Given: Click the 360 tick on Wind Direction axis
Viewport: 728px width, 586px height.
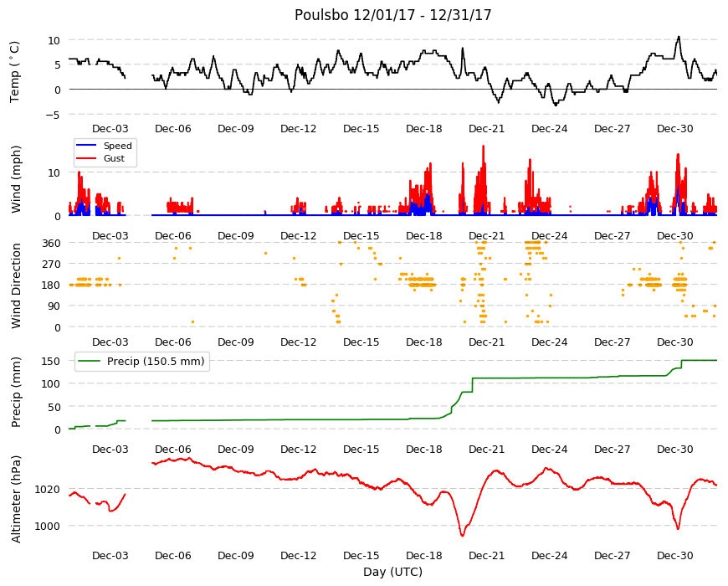Looking at the screenshot, I should pyautogui.click(x=51, y=244).
